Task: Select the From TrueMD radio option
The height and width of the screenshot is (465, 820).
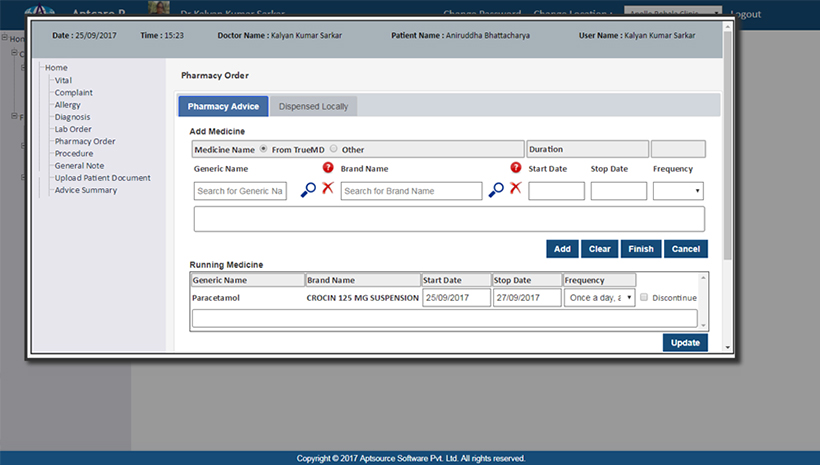Action: tap(264, 149)
